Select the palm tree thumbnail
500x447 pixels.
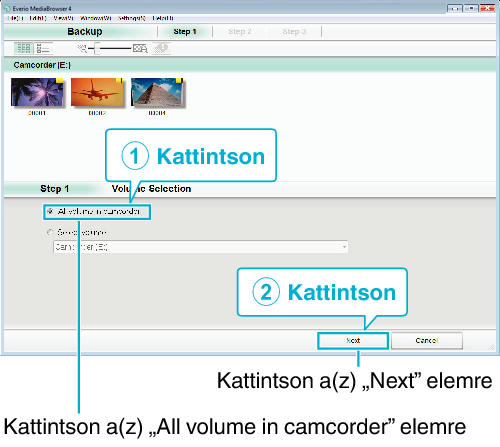[37, 92]
